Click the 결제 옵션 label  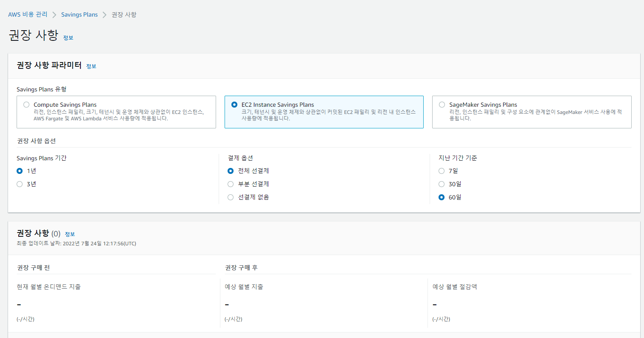[x=240, y=158]
